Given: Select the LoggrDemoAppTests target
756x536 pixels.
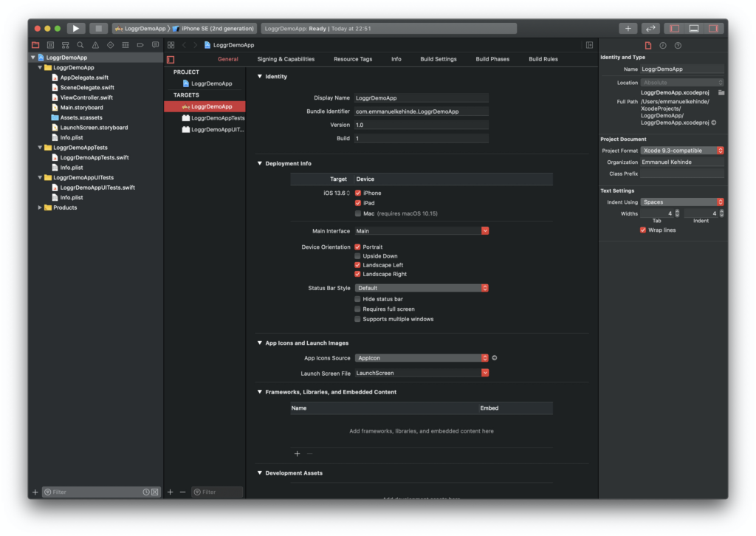Looking at the screenshot, I should tap(205, 118).
